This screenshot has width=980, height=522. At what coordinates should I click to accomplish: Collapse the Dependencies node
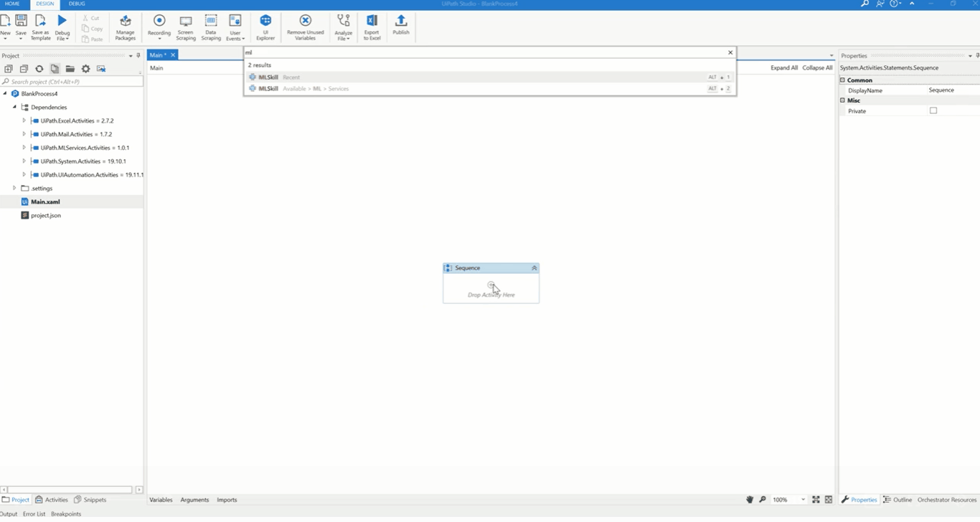(x=14, y=107)
